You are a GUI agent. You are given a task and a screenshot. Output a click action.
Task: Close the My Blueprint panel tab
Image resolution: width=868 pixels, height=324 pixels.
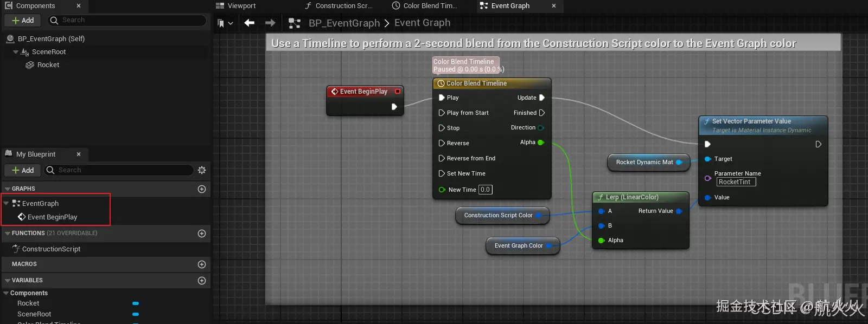pos(79,154)
